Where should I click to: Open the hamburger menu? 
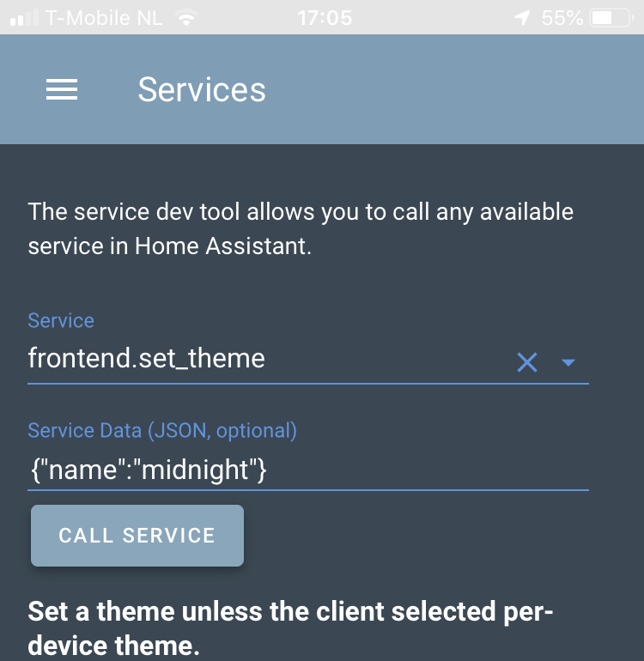tap(62, 89)
